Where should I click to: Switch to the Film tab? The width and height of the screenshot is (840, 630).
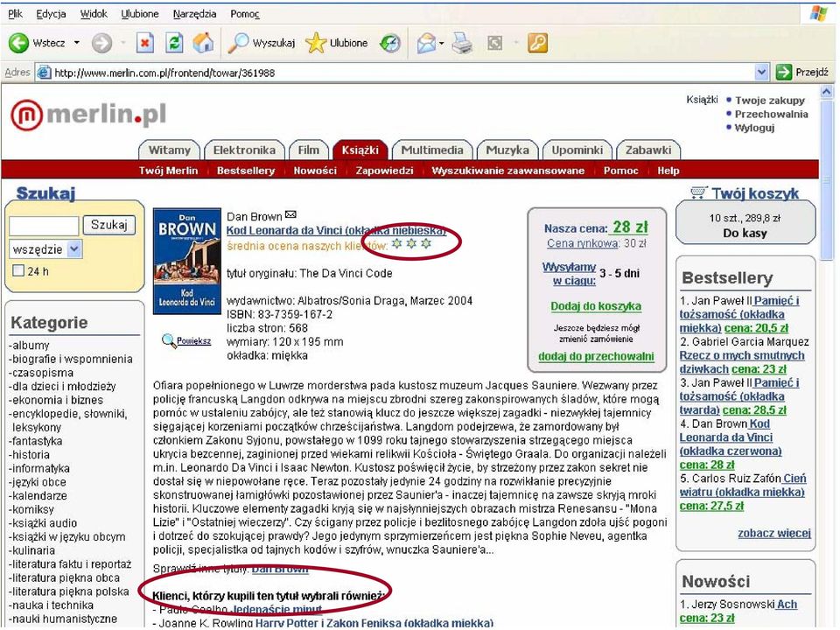click(x=309, y=150)
